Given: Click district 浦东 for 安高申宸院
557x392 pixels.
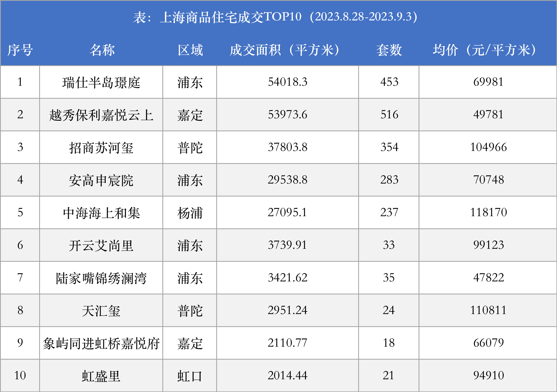Looking at the screenshot, I should point(190,180).
